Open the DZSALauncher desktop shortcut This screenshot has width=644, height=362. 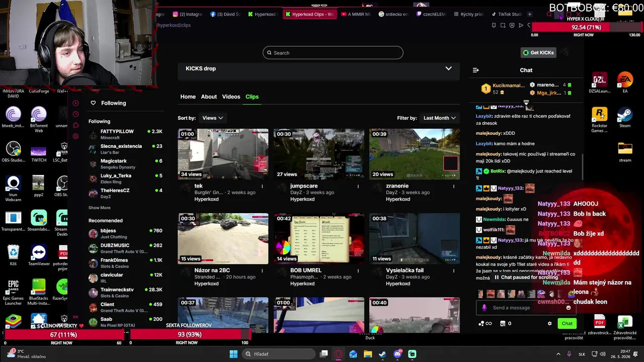pos(599,83)
